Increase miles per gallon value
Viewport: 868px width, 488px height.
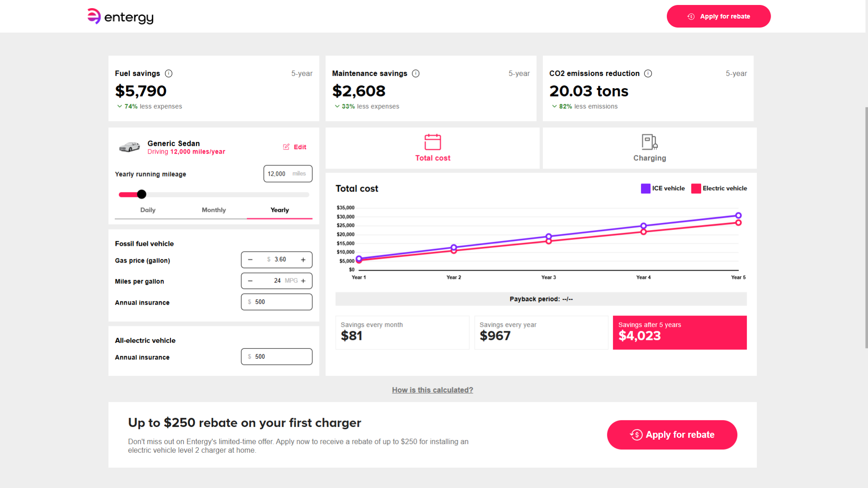pos(303,281)
